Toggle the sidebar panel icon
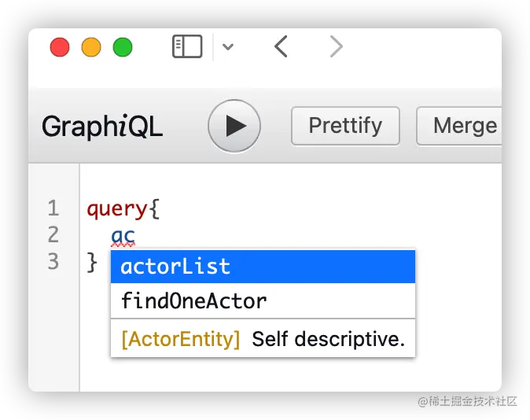 pos(187,46)
